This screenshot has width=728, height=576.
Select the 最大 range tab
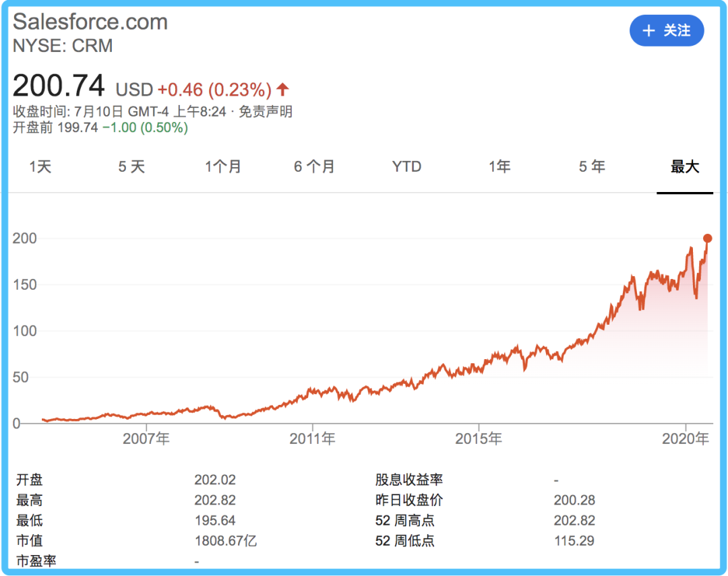click(685, 166)
